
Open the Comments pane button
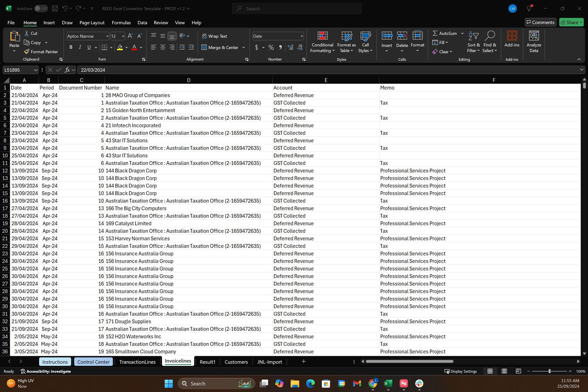540,22
